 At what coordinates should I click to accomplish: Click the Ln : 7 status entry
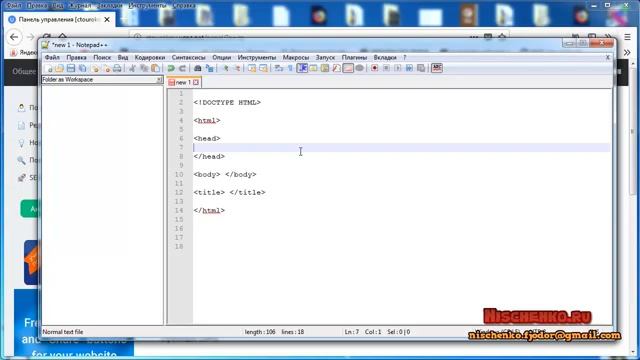[x=351, y=332]
